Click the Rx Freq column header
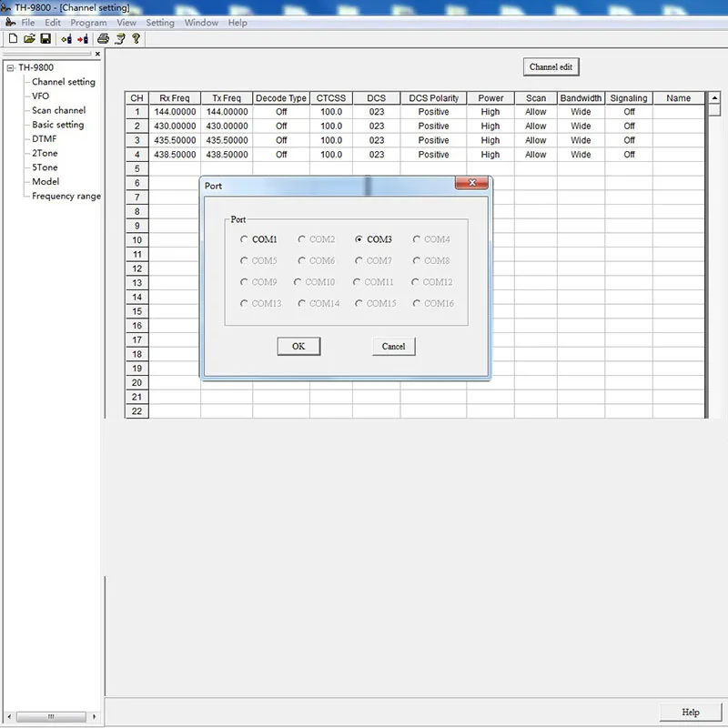 [175, 98]
